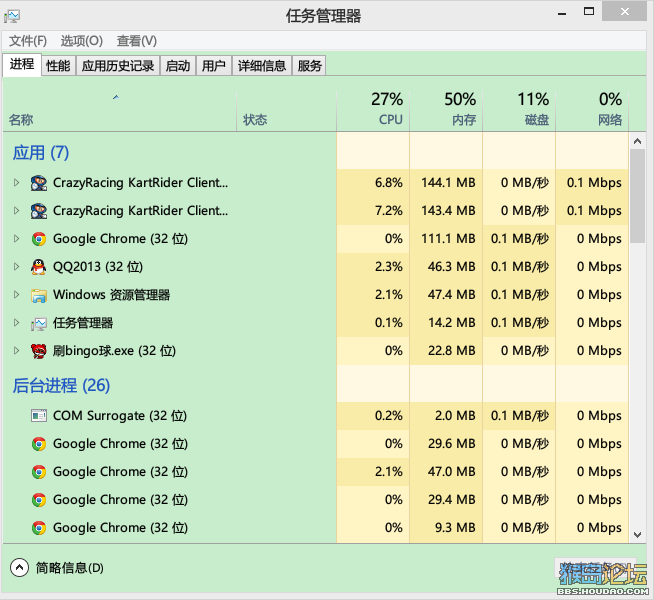Click the 7.2% CPU cell
This screenshot has height=600, width=654.
pyautogui.click(x=373, y=211)
